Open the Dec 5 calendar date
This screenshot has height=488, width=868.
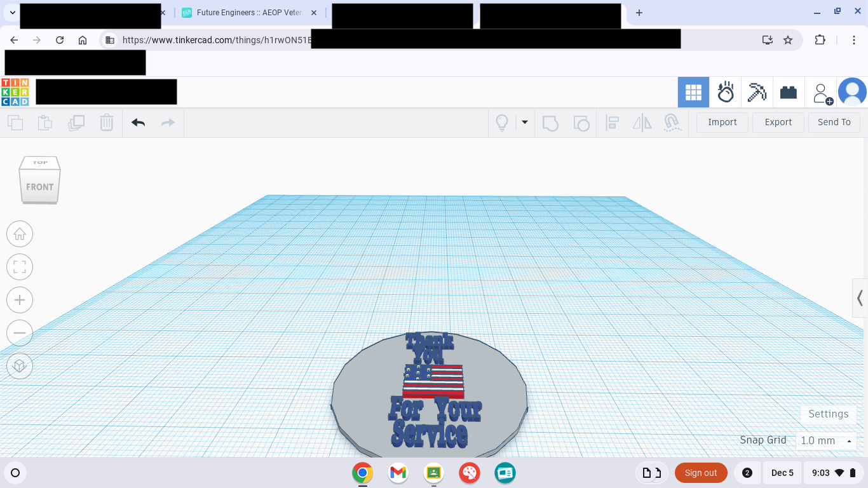click(782, 473)
